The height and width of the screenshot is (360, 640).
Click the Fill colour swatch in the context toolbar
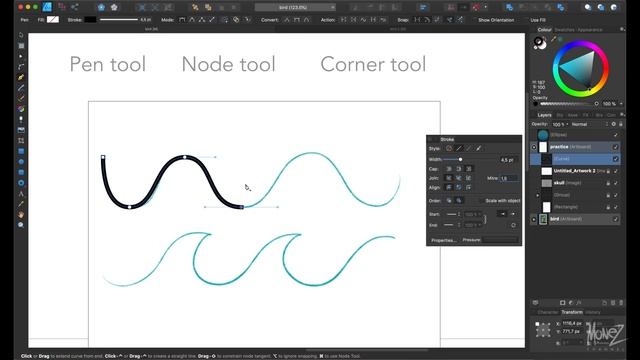pos(53,20)
